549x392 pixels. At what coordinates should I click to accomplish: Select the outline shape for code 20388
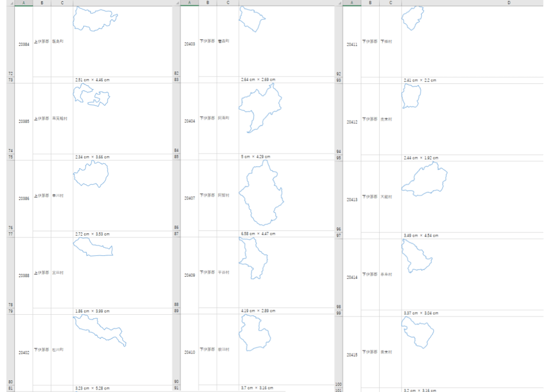click(x=93, y=247)
